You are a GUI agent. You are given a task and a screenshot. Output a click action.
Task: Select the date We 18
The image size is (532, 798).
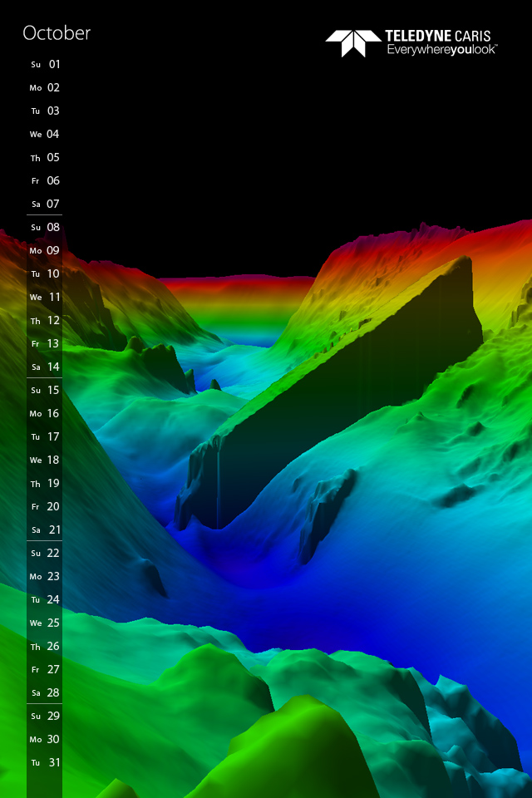tap(45, 460)
